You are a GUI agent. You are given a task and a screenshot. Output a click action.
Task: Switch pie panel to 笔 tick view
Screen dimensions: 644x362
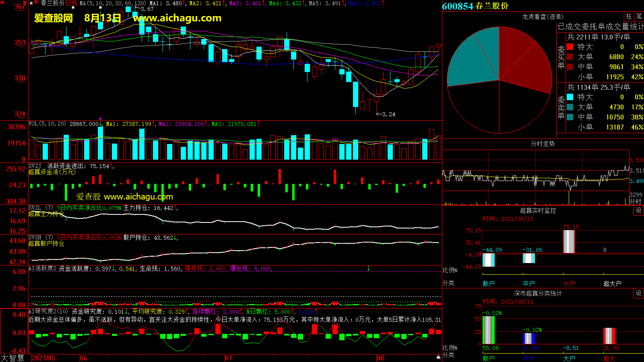(x=639, y=16)
